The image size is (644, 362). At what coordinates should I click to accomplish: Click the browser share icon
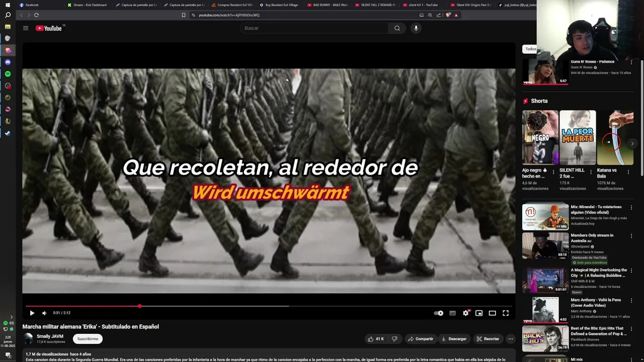click(x=438, y=15)
